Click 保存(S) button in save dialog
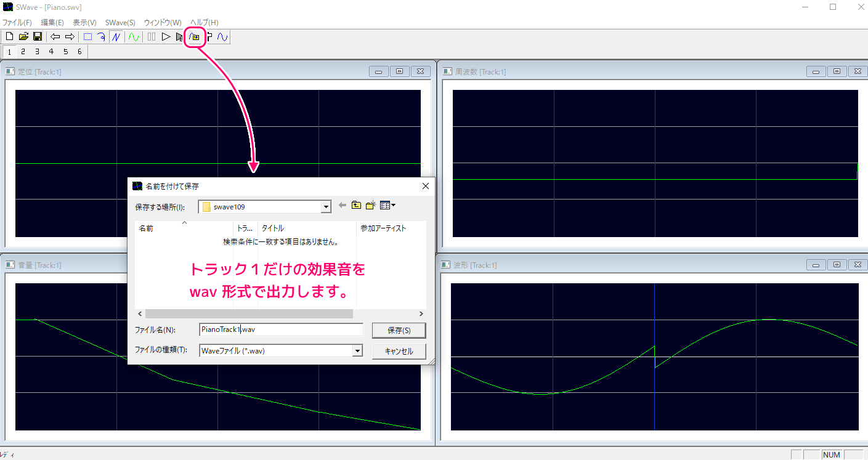The image size is (868, 460). click(x=399, y=330)
